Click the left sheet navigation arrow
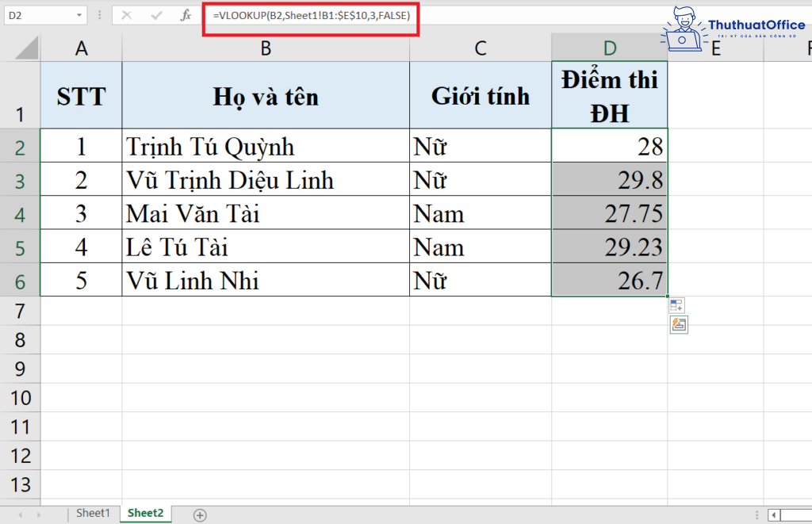 [21, 514]
